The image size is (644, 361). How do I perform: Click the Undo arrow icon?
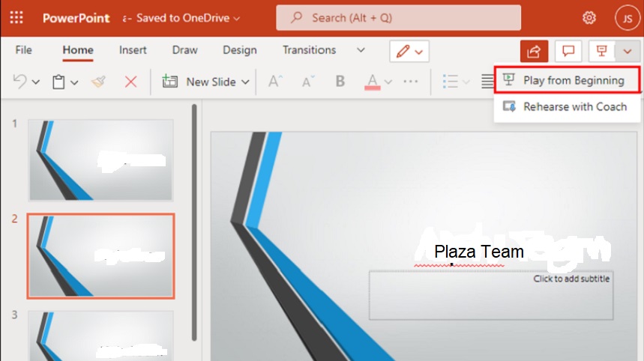coord(19,82)
